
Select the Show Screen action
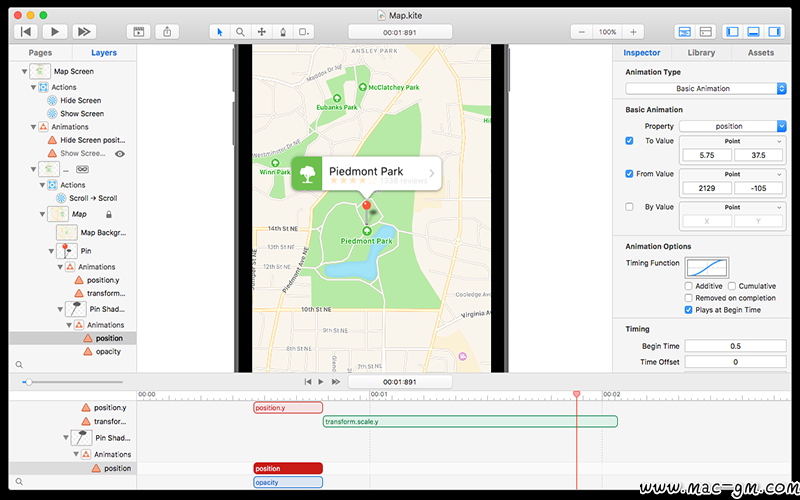(82, 114)
